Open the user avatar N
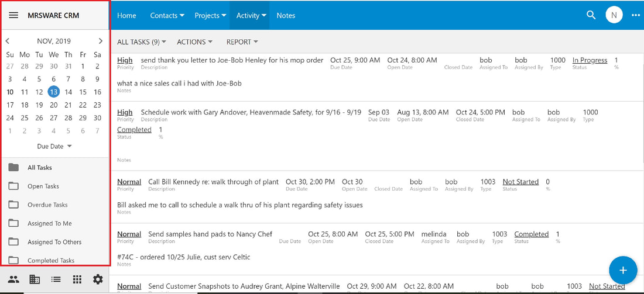The height and width of the screenshot is (294, 644). point(614,15)
